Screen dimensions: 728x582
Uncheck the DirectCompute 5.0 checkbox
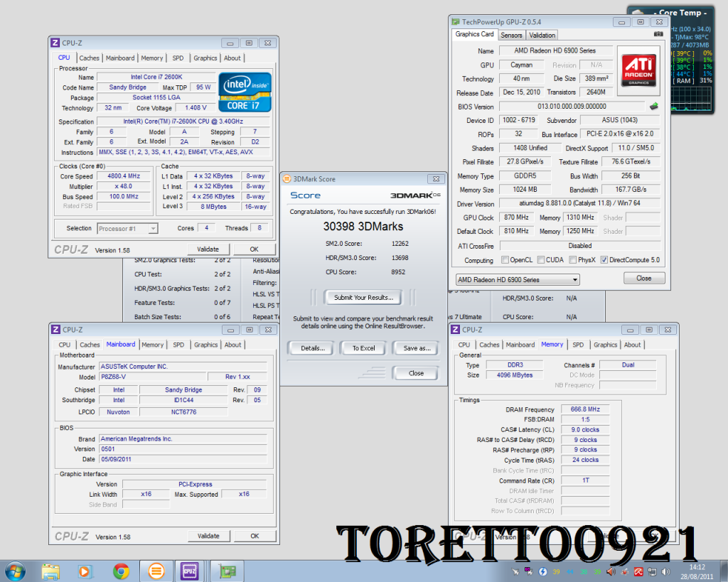tap(604, 260)
